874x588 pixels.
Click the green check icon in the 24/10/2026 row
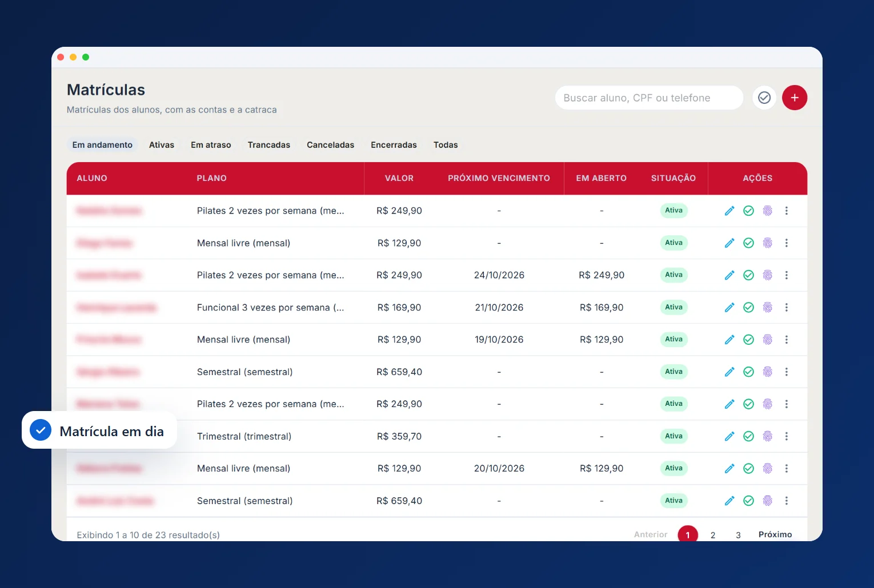(x=748, y=275)
